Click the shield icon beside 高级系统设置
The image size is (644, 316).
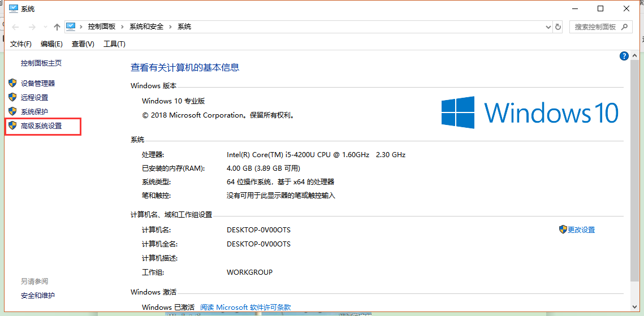pyautogui.click(x=12, y=125)
